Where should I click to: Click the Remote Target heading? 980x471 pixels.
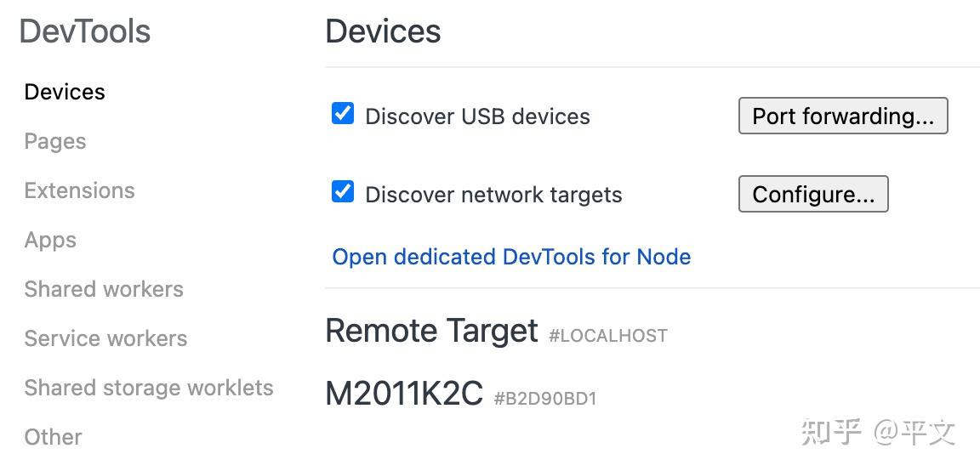431,330
